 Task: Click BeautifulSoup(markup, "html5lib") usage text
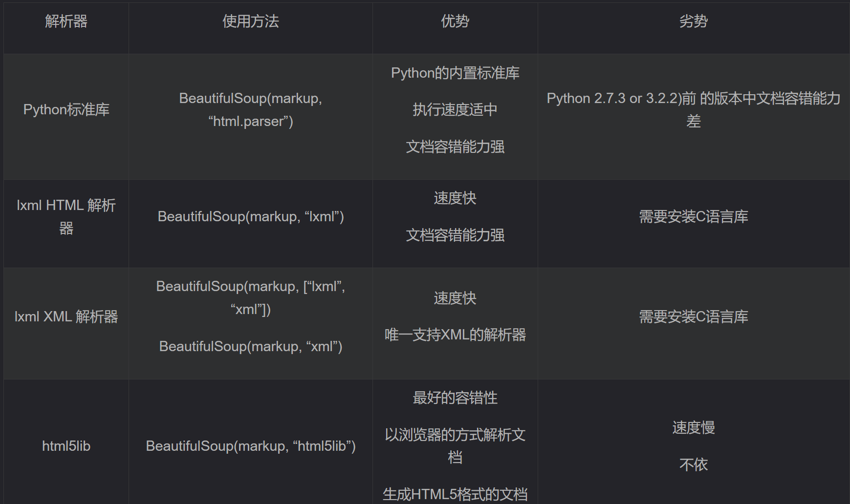point(250,446)
